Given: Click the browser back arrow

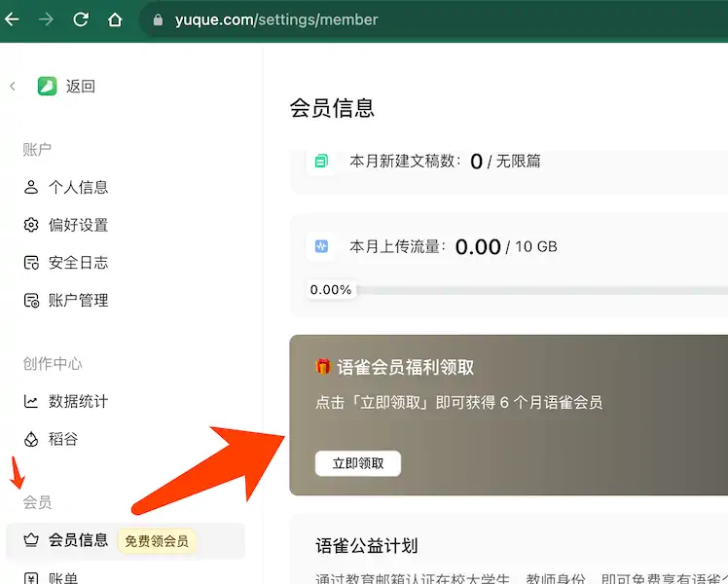Looking at the screenshot, I should point(12,19).
